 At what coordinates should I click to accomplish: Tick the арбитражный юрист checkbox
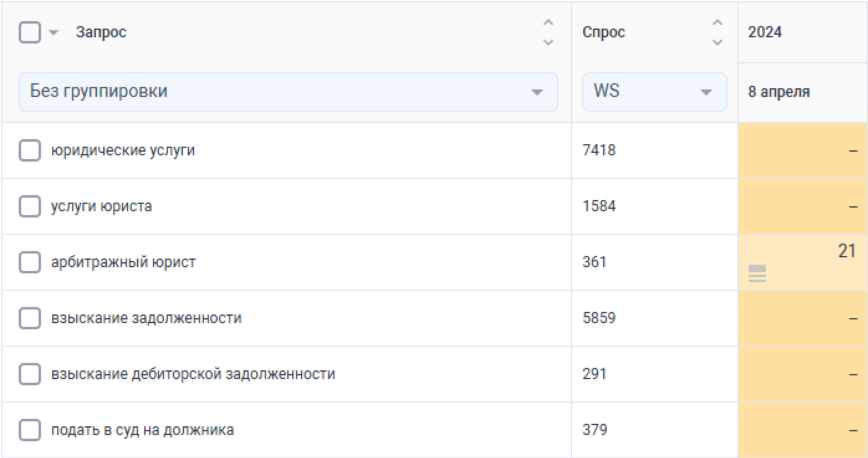click(x=30, y=262)
